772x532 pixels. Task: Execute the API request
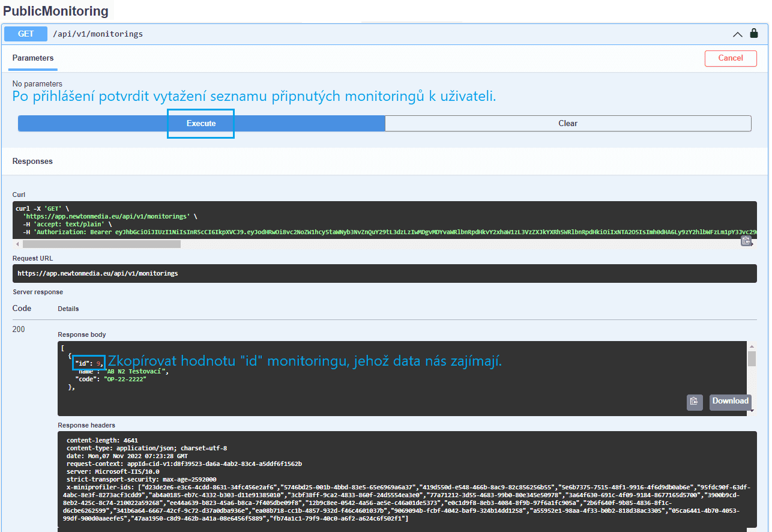pyautogui.click(x=201, y=123)
